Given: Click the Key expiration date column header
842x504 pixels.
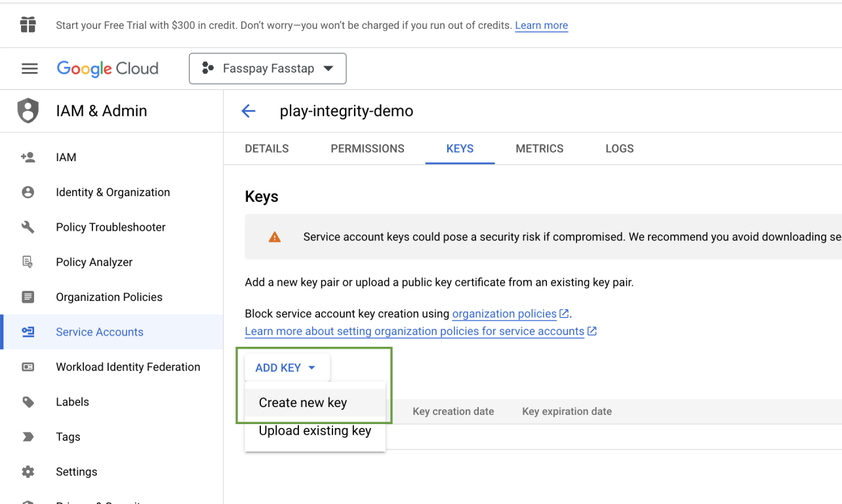Looking at the screenshot, I should 567,412.
